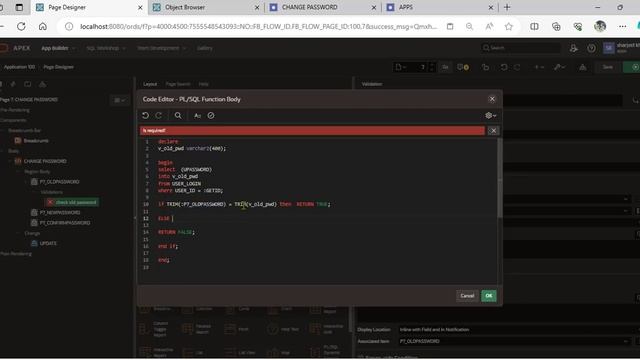Dismiss the red 'is required' error message

[493, 131]
